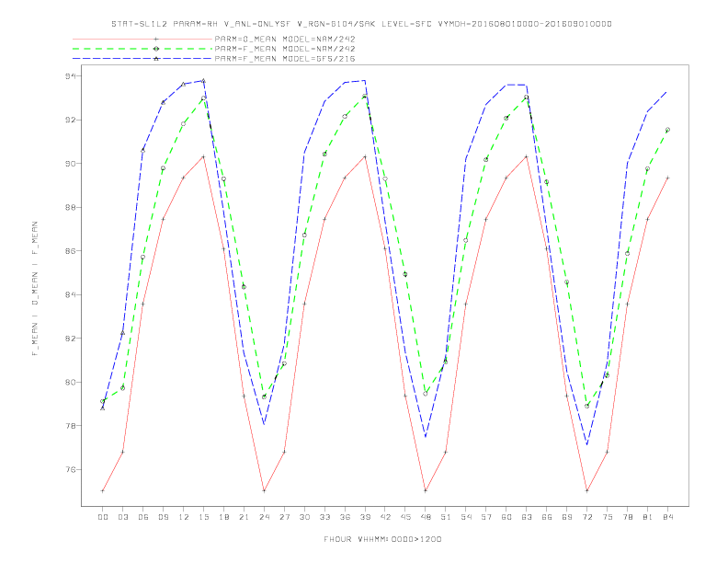This screenshot has width=728, height=563.
Task: Click the x-axis tick label 72
Action: 587,517
